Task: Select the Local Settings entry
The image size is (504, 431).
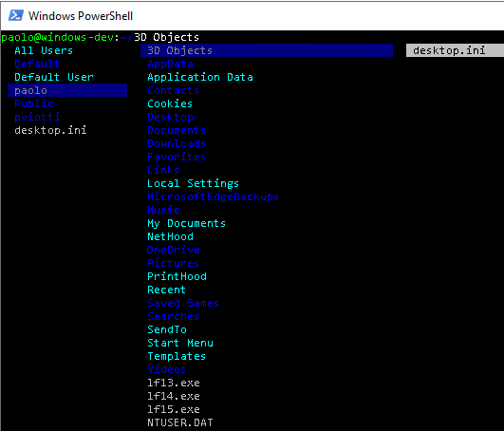Action: tap(194, 183)
